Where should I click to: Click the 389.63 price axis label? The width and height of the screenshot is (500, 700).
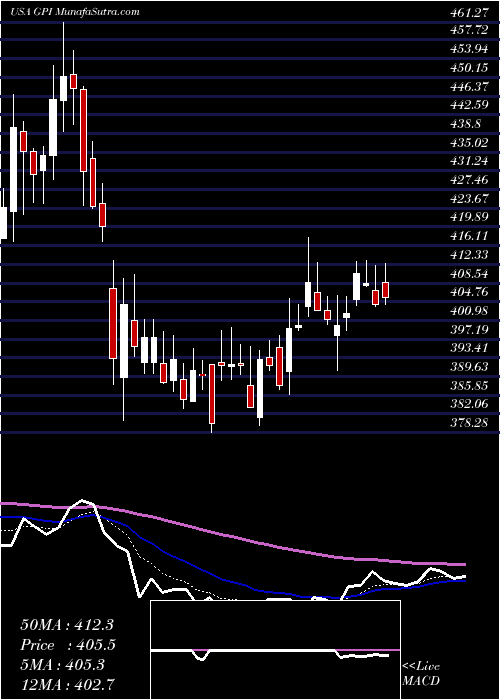coord(467,367)
